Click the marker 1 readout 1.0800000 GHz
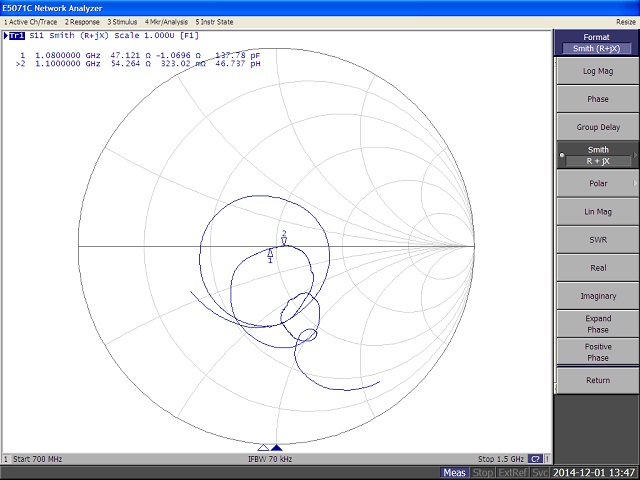The image size is (640, 480). [67, 55]
